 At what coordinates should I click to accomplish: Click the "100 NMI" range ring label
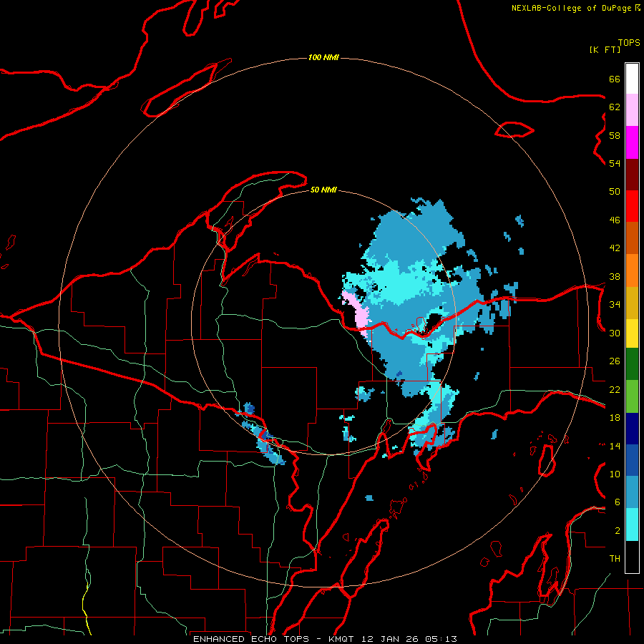[323, 57]
